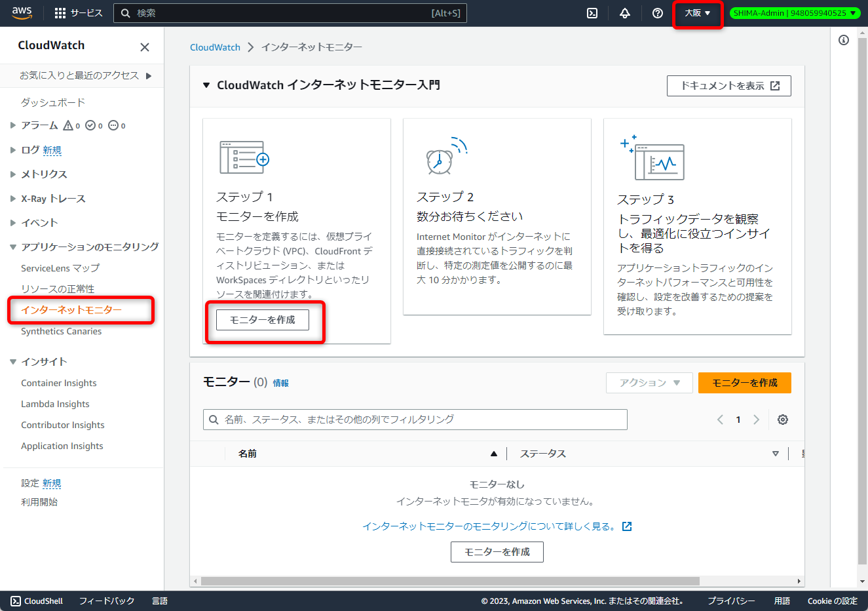
Task: Click the search magnifier in the top bar
Action: (x=126, y=12)
